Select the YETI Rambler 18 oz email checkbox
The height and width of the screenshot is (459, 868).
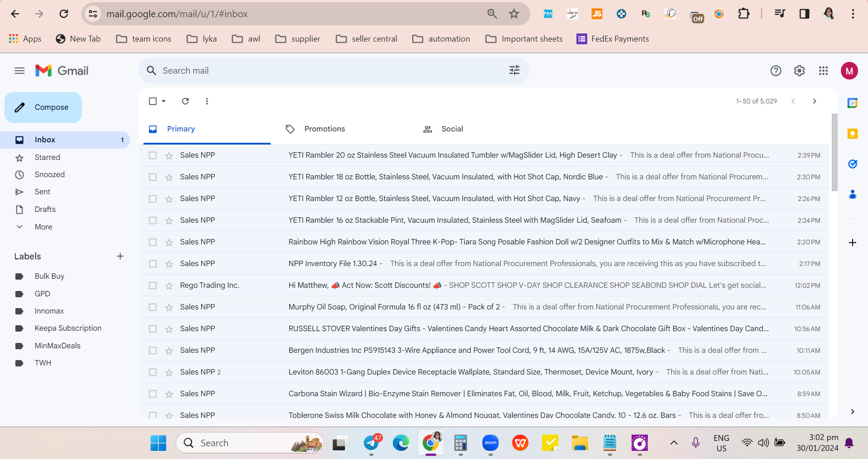[x=153, y=177]
